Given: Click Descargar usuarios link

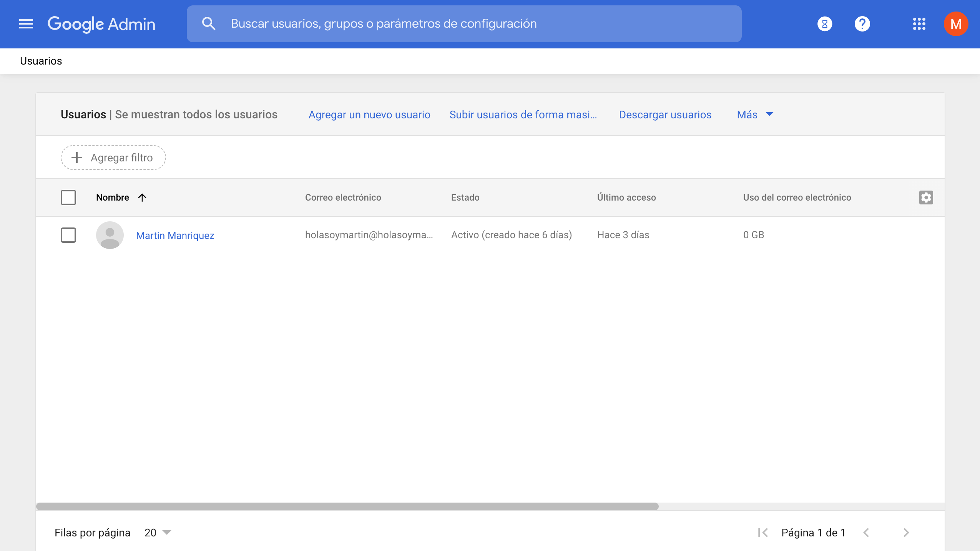Looking at the screenshot, I should pyautogui.click(x=665, y=115).
